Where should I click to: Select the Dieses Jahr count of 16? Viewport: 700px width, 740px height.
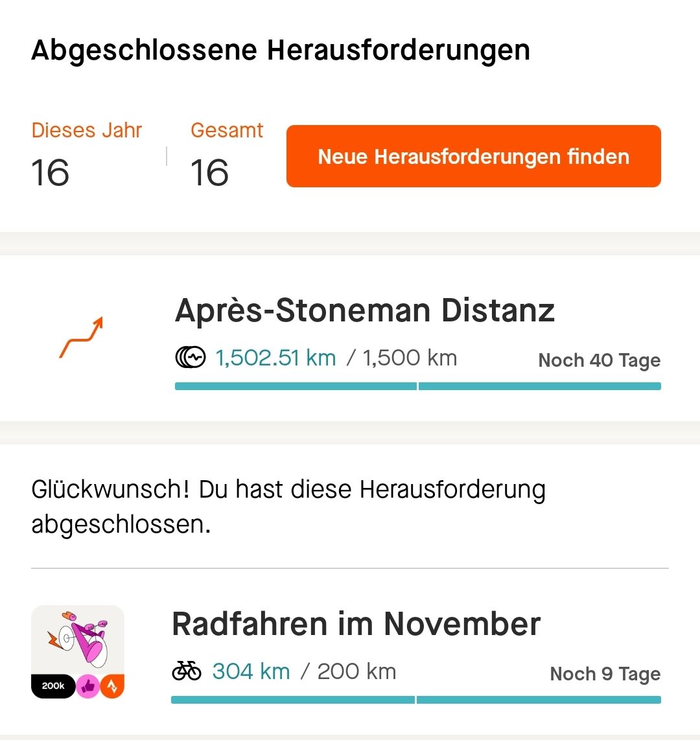50,173
